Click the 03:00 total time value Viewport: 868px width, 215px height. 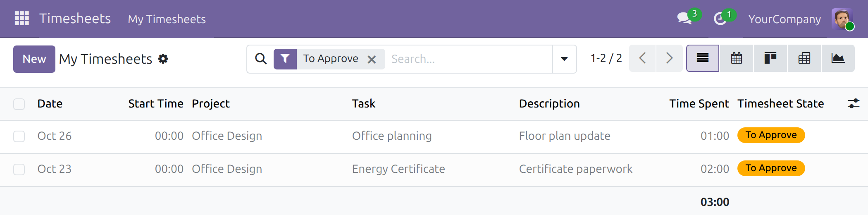715,202
